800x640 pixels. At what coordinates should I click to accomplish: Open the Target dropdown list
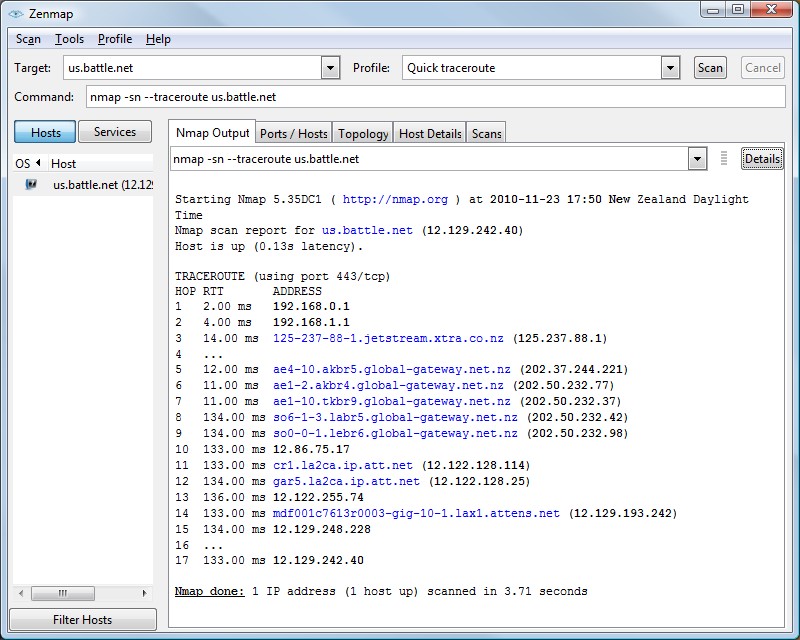pos(330,68)
